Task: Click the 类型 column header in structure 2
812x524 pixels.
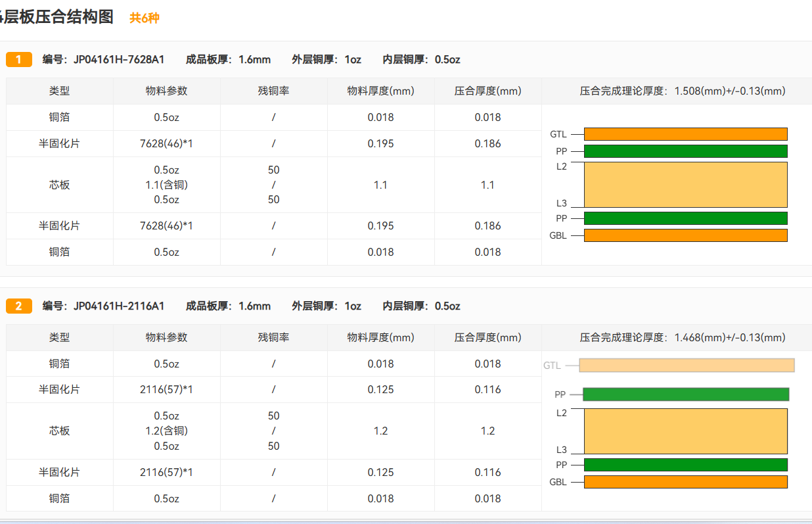Action: coord(59,337)
